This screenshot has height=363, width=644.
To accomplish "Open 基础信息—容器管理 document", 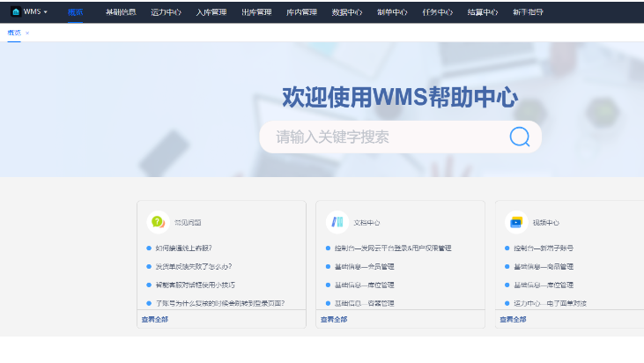I will (365, 303).
